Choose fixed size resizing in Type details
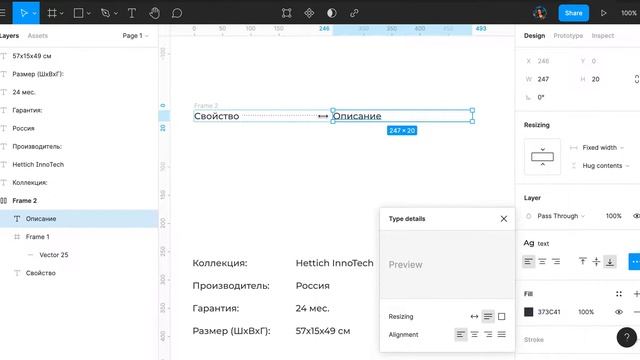640x360 pixels. click(x=502, y=316)
